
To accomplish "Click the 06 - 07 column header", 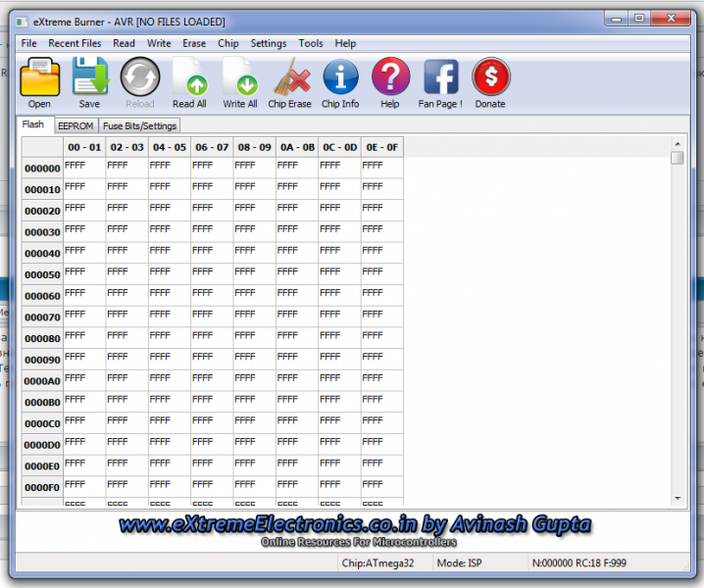I will [212, 147].
